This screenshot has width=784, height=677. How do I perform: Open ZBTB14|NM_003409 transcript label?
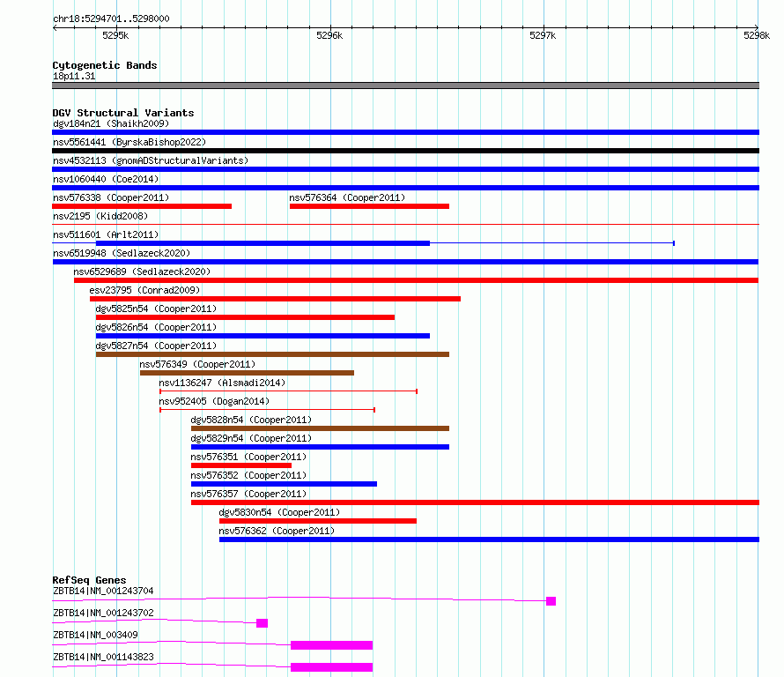coord(95,635)
